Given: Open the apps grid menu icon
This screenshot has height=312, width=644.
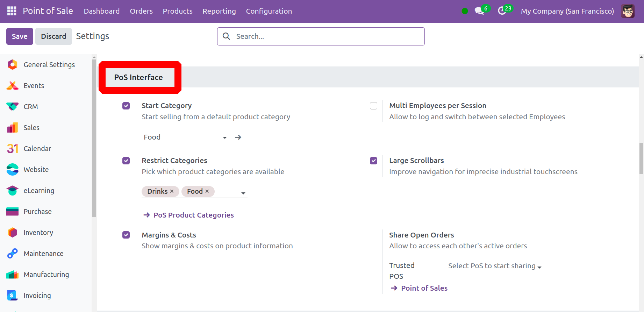Looking at the screenshot, I should [12, 11].
